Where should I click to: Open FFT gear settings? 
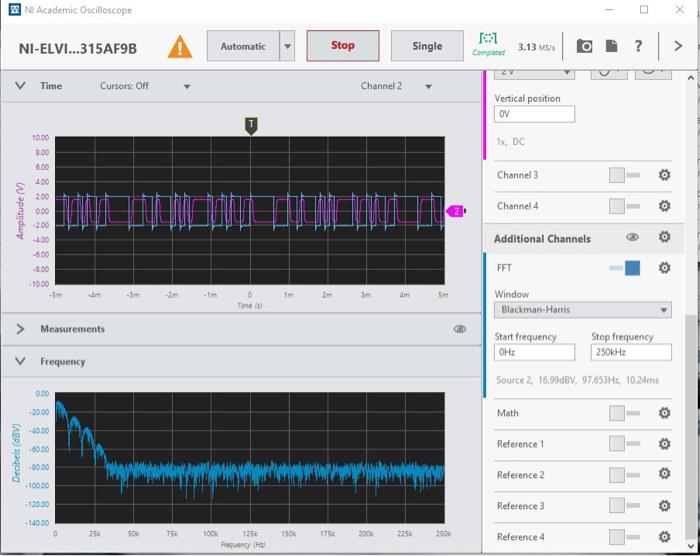pyautogui.click(x=664, y=268)
